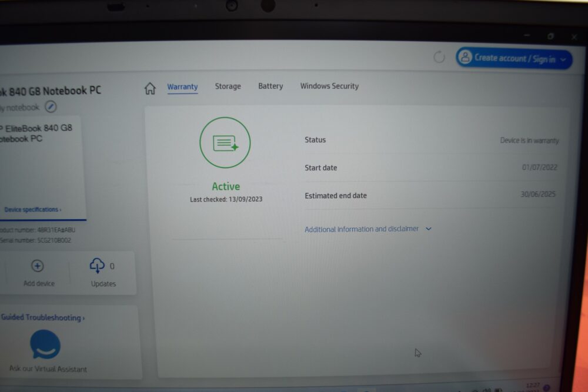
Task: Click the 'Device is in warranty' status value
Action: click(529, 140)
